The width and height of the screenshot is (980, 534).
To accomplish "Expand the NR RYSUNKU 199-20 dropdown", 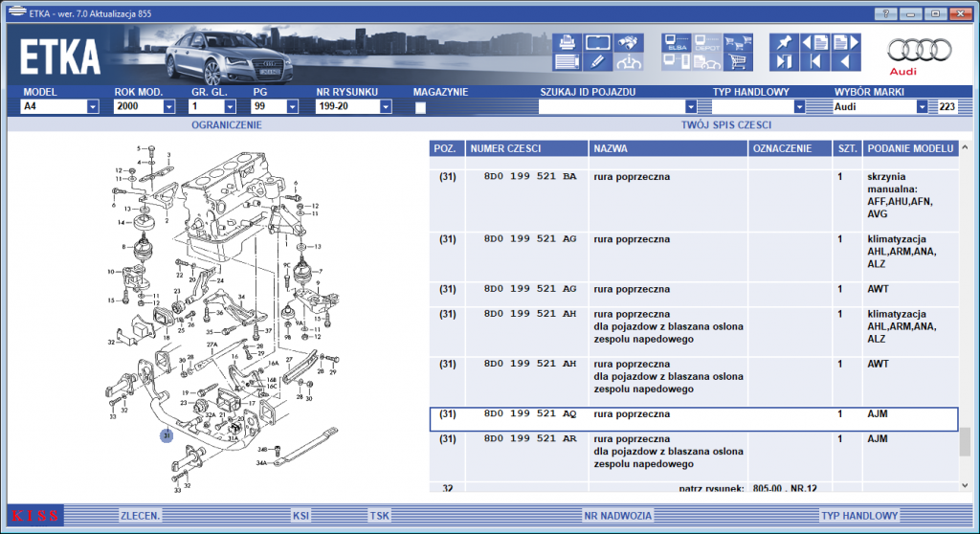I will pos(386,107).
